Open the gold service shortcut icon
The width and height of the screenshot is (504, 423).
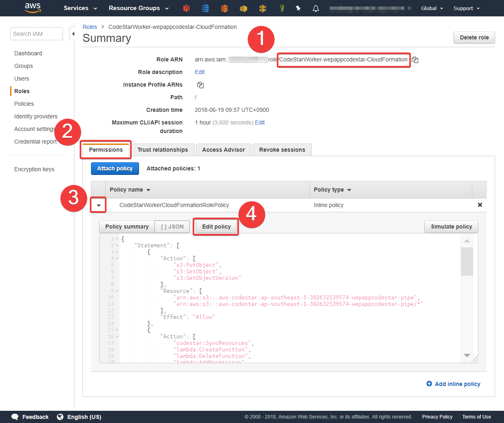[263, 8]
